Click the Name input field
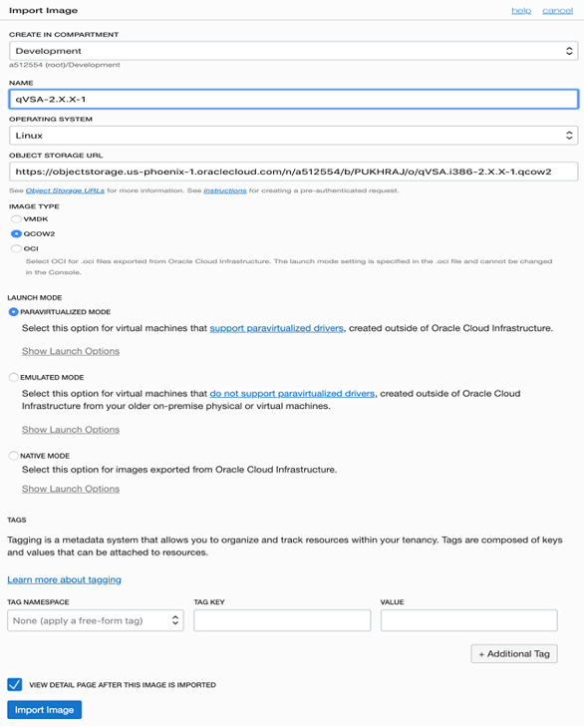584x728 pixels. [x=293, y=99]
